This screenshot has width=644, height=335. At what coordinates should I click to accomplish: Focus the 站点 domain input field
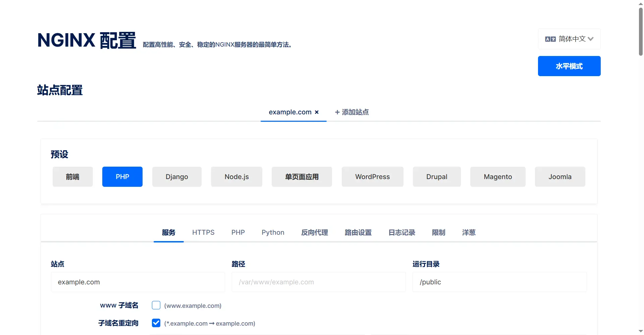point(138,282)
